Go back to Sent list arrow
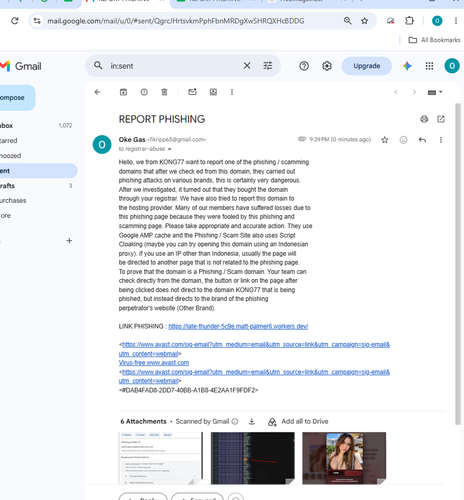The height and width of the screenshot is (500, 464). click(97, 92)
